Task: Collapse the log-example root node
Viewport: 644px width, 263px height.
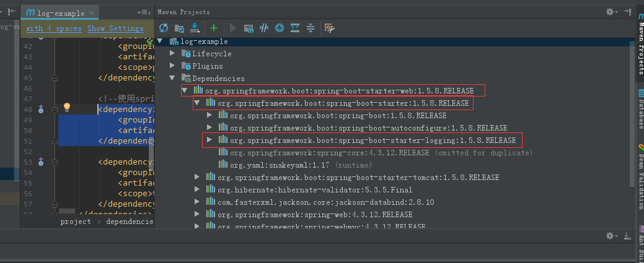Action: click(x=160, y=41)
